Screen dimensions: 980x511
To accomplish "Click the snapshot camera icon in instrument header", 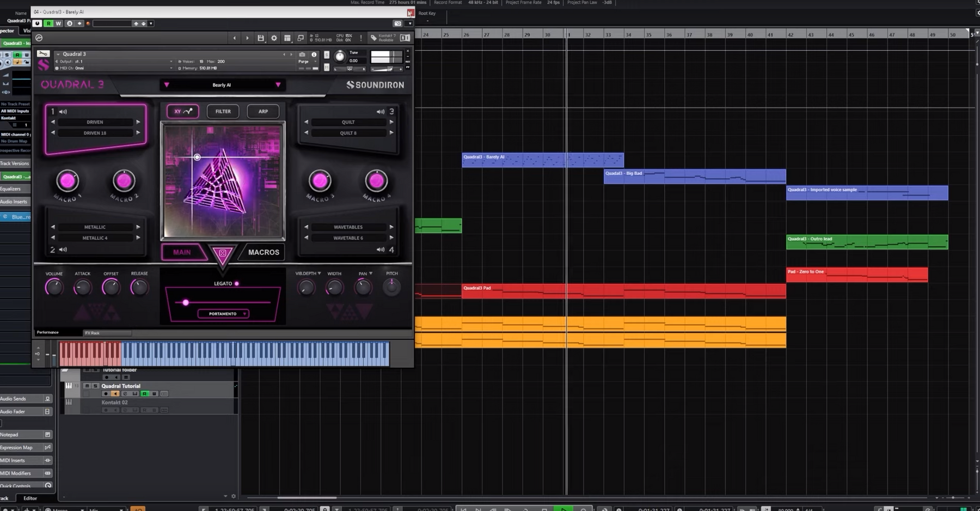I will [302, 54].
